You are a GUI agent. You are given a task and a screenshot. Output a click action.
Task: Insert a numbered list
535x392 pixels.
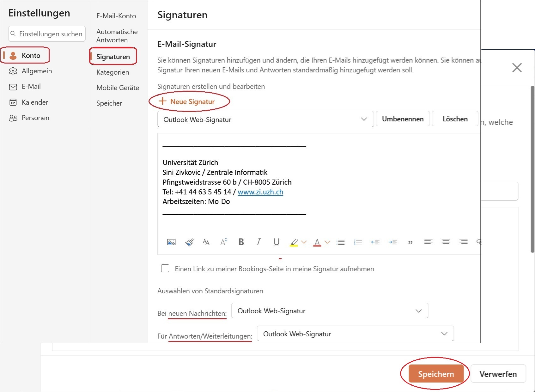click(x=358, y=242)
